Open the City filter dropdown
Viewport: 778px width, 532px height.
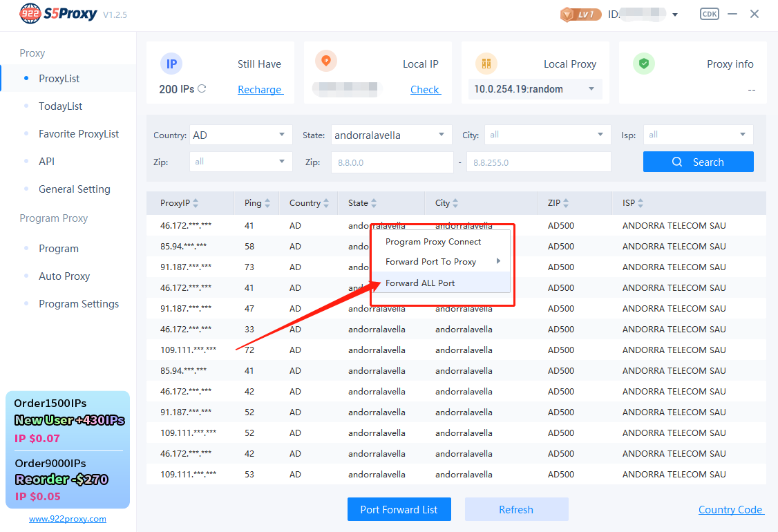click(547, 135)
